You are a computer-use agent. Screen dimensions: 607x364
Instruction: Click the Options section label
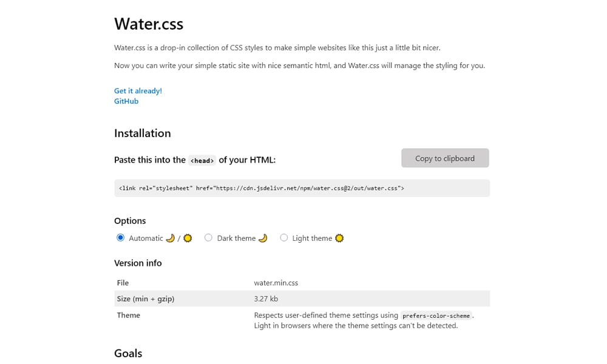pos(130,221)
